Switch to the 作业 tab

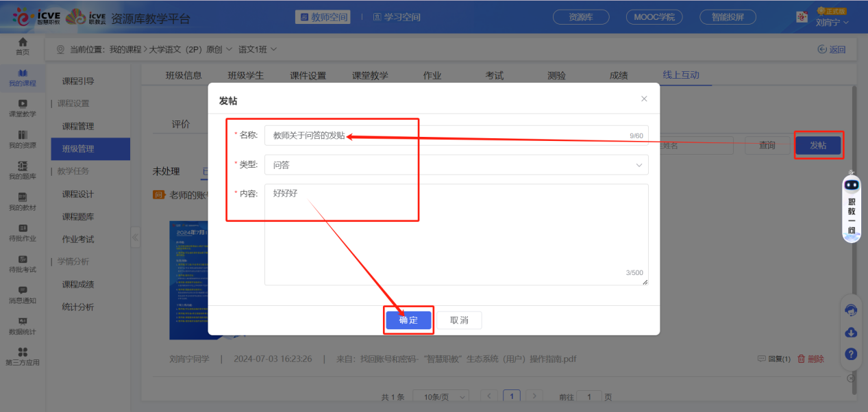tap(432, 75)
